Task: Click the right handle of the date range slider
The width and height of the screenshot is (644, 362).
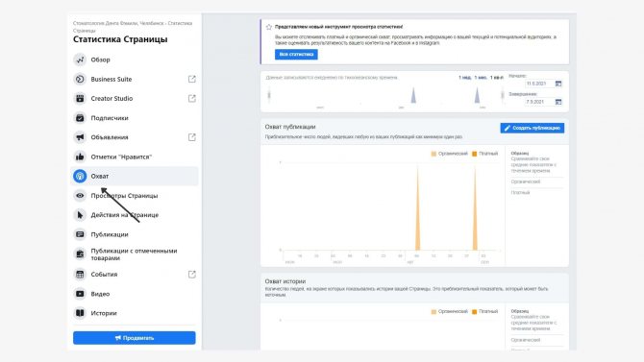Action: [503, 95]
